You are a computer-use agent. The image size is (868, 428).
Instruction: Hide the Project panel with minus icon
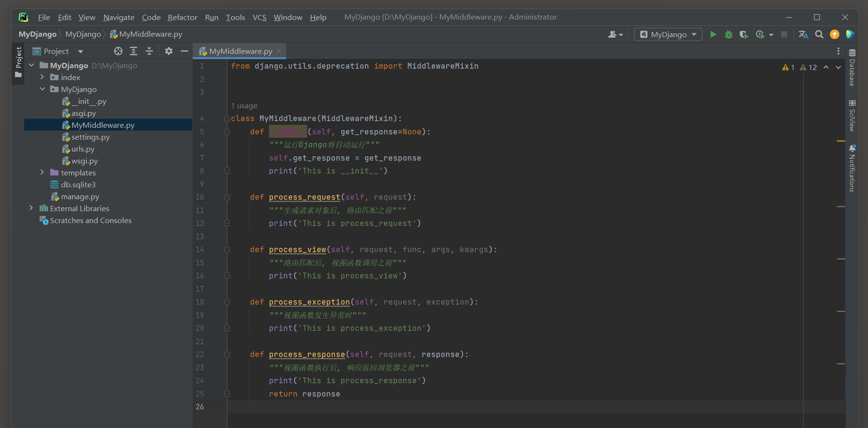[185, 51]
